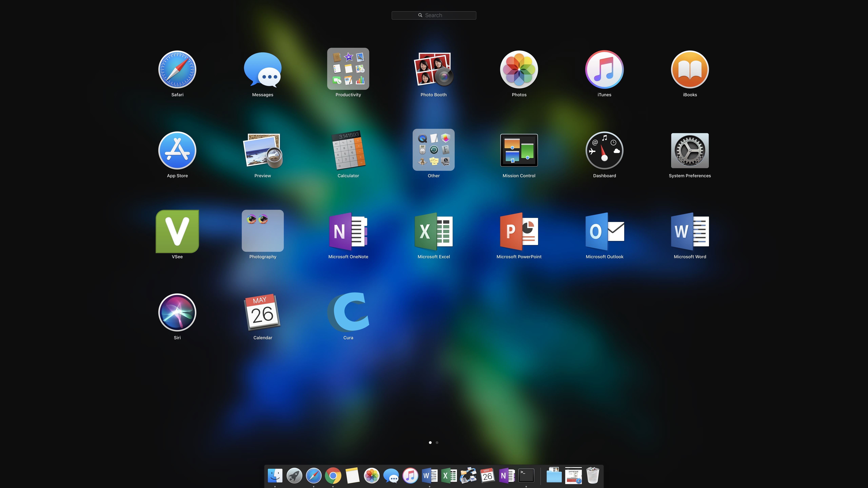Open Photos from the Launchpad grid

click(x=519, y=69)
